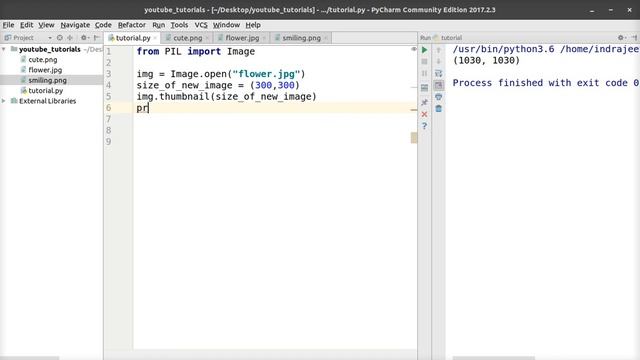Click 'Process finished with exit code 0' text
This screenshot has height=360, width=640.
click(545, 83)
